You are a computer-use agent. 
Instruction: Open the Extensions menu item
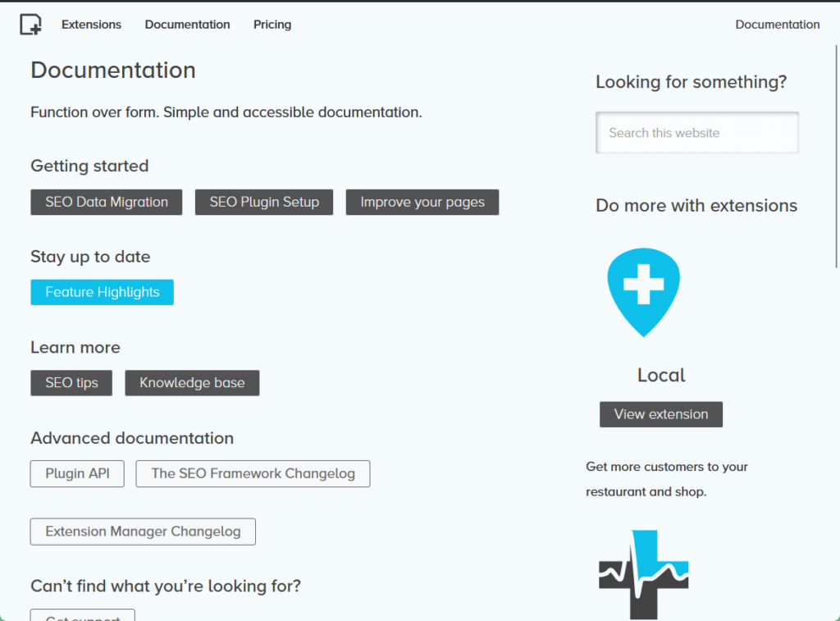click(x=91, y=25)
